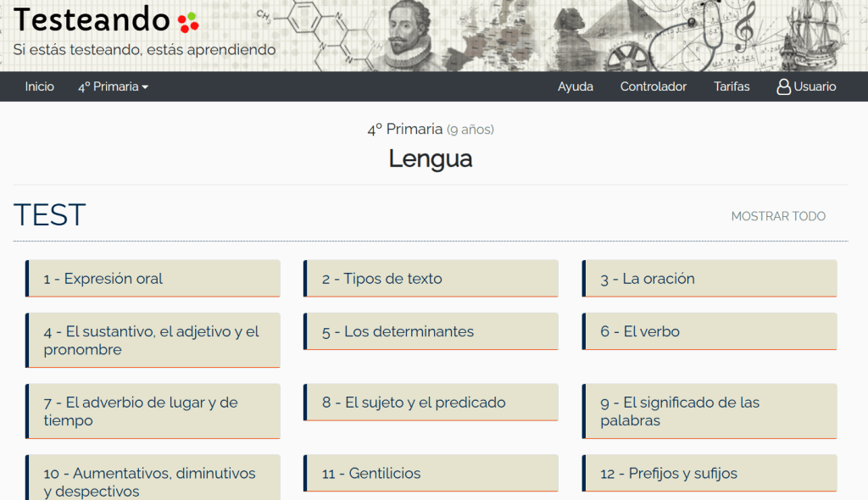The width and height of the screenshot is (868, 500).
Task: Click MOSTRAR TODO to show all
Action: point(777,216)
